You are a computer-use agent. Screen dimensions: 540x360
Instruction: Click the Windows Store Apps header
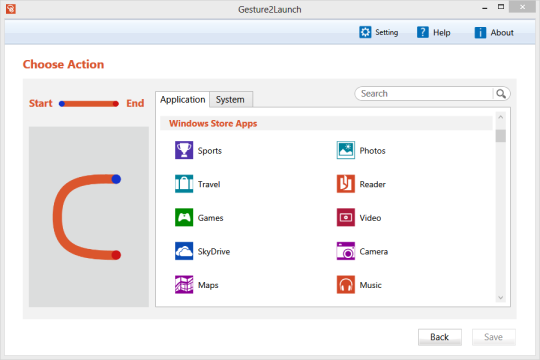pos(213,123)
